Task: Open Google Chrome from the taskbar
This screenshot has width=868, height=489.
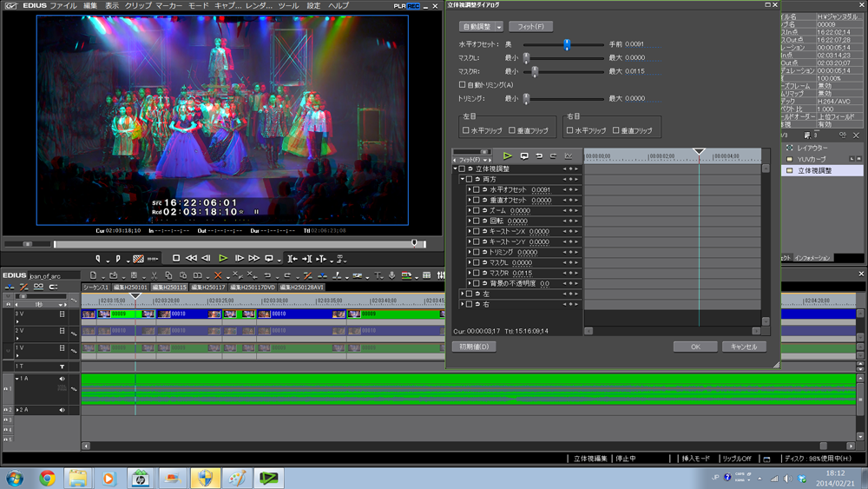Action: point(47,478)
